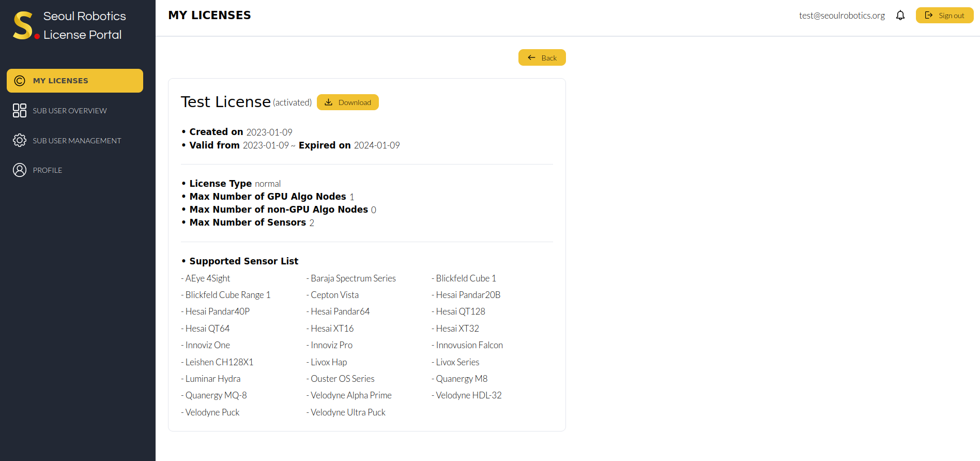Click Velodyne HDL-32 entry

(467, 395)
